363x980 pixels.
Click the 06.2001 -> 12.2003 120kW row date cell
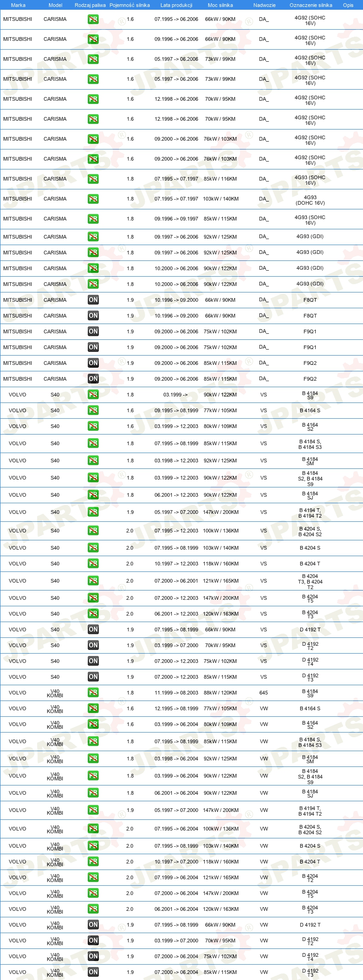click(x=176, y=614)
